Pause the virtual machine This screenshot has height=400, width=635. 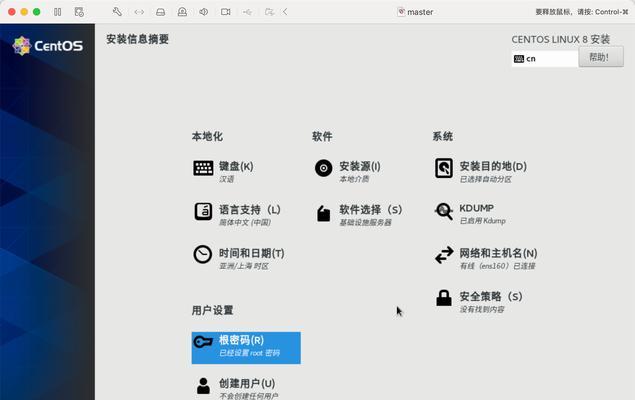pyautogui.click(x=58, y=12)
